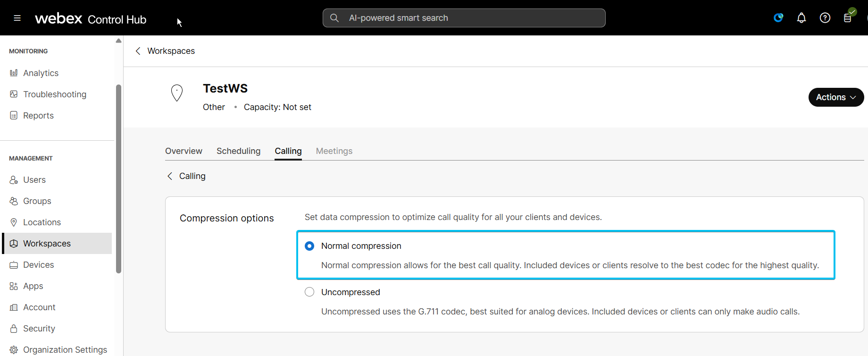Click the task list clipboard icon
The width and height of the screenshot is (868, 356).
coord(848,18)
